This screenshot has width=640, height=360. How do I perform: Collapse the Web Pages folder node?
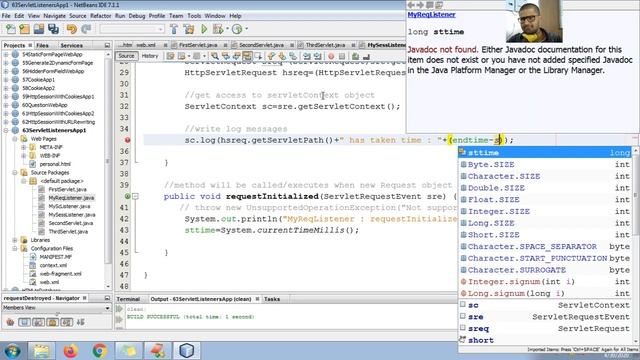(x=15, y=139)
